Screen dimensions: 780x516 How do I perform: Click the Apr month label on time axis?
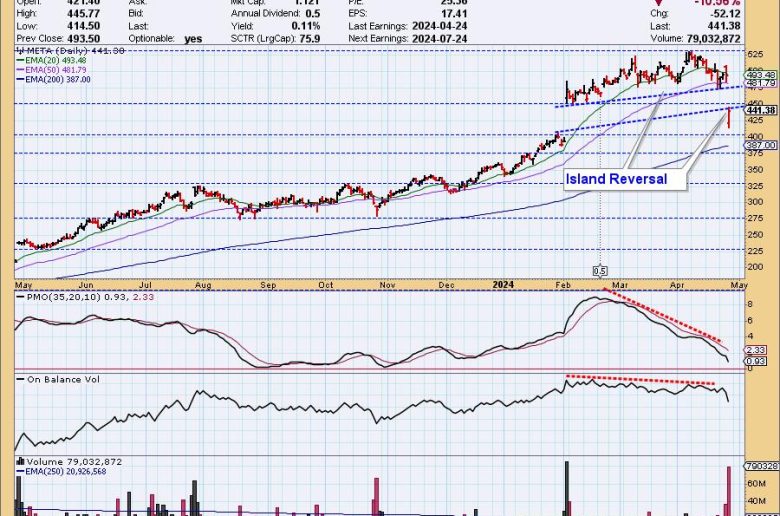coord(677,285)
